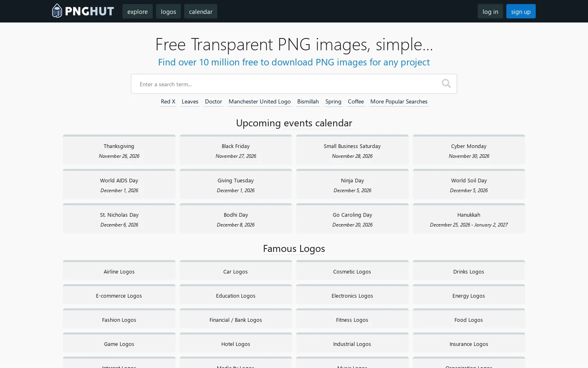Select the Small Business Saturday event
Image resolution: width=588 pixels, height=368 pixels.
352,150
